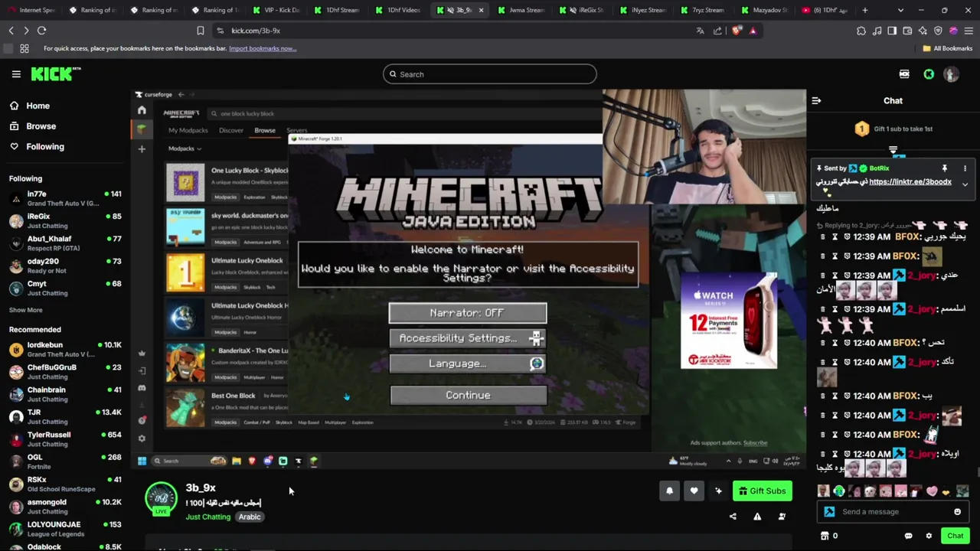
Task: Click Import bookmarks now link
Action: pyautogui.click(x=262, y=48)
